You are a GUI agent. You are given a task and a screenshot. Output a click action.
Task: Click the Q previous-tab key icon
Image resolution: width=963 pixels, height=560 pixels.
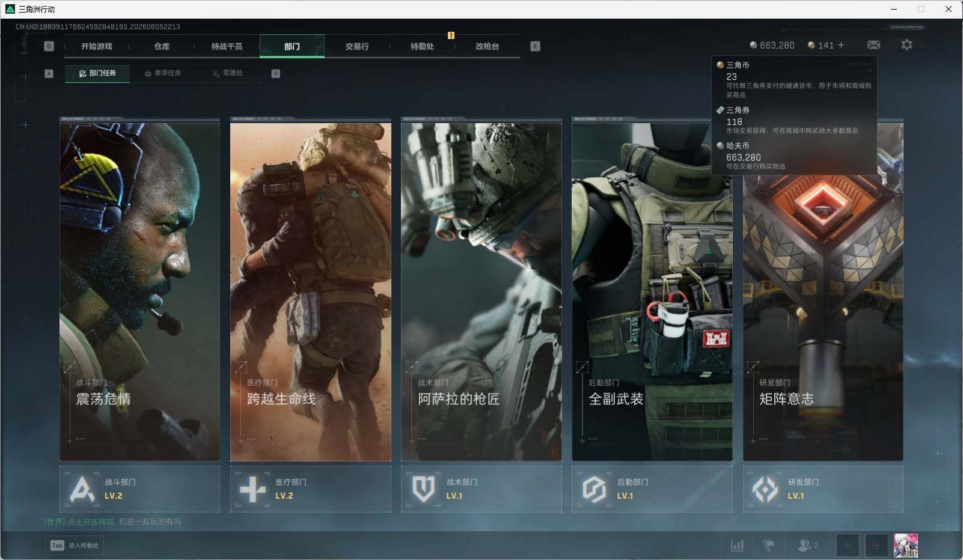pyautogui.click(x=49, y=46)
